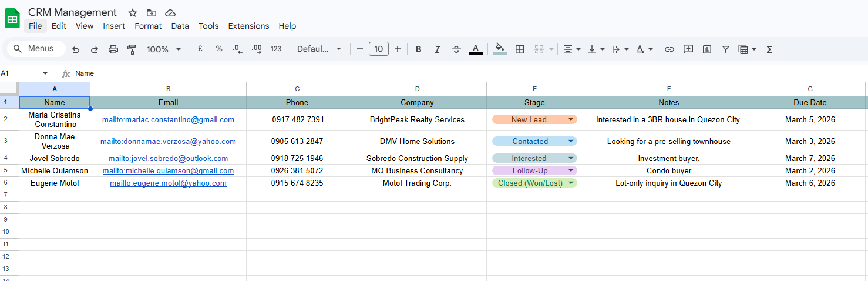Image resolution: width=868 pixels, height=281 pixels.
Task: Open the Follow-Up stage dropdown
Action: point(534,170)
